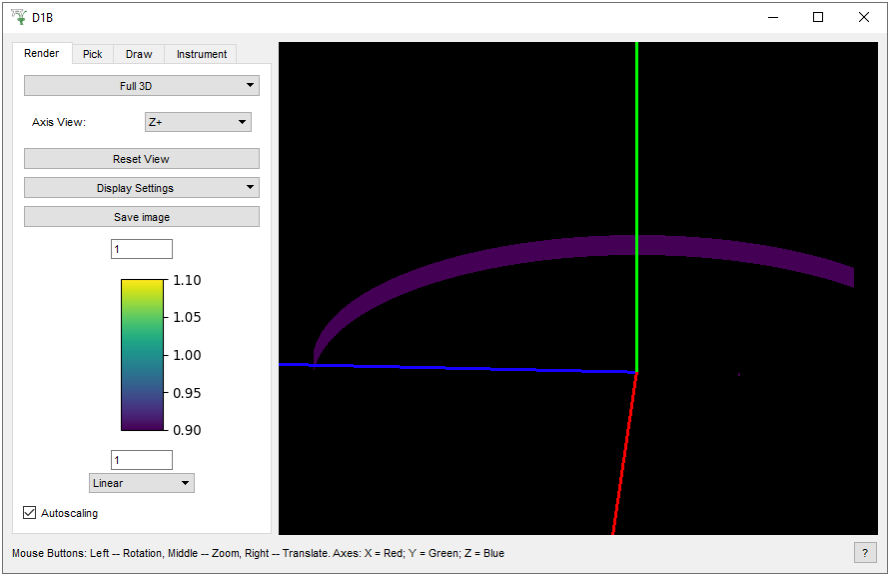Image resolution: width=890 pixels, height=576 pixels.
Task: Open the Full 3D view mode dropdown
Action: point(141,86)
